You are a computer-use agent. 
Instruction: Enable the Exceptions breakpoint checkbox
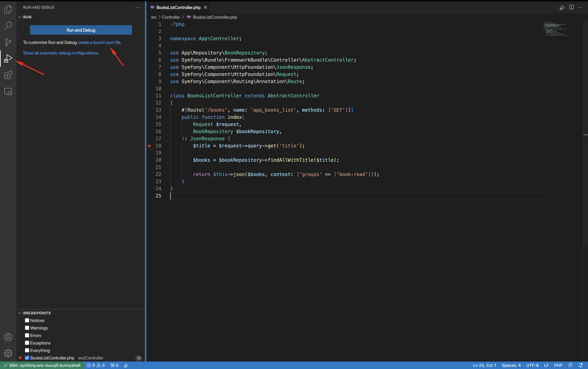pos(27,343)
